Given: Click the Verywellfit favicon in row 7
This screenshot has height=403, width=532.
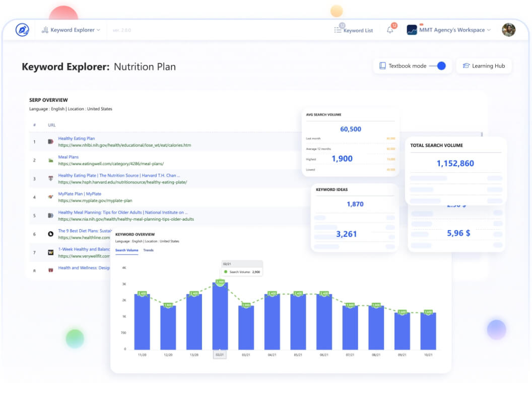Looking at the screenshot, I should (x=50, y=252).
